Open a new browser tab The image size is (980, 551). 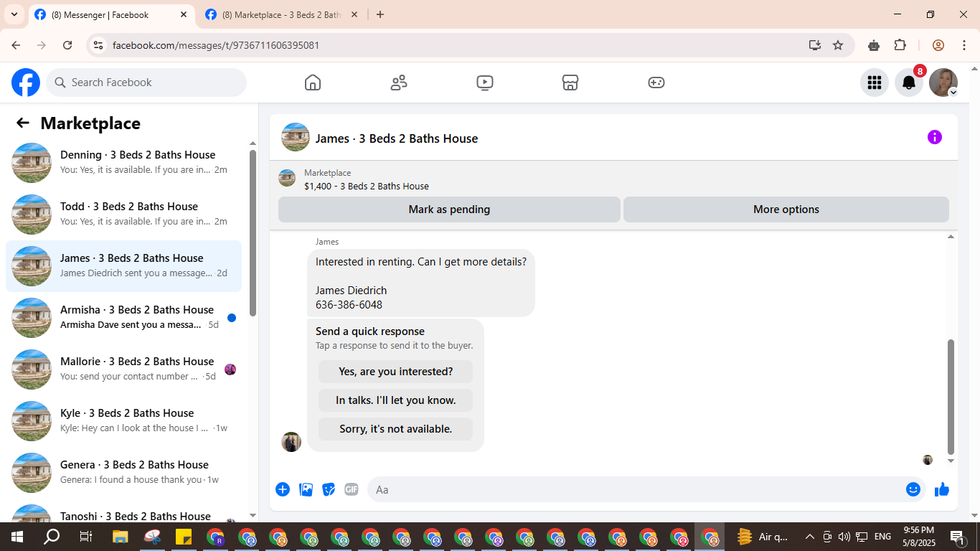pyautogui.click(x=380, y=14)
